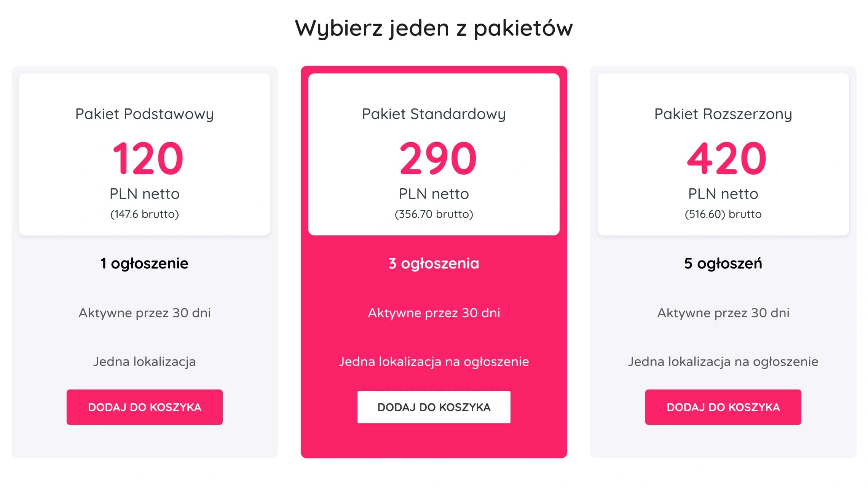The width and height of the screenshot is (868, 488).
Task: Click the 3 ogłoszenia label
Action: coord(434,263)
